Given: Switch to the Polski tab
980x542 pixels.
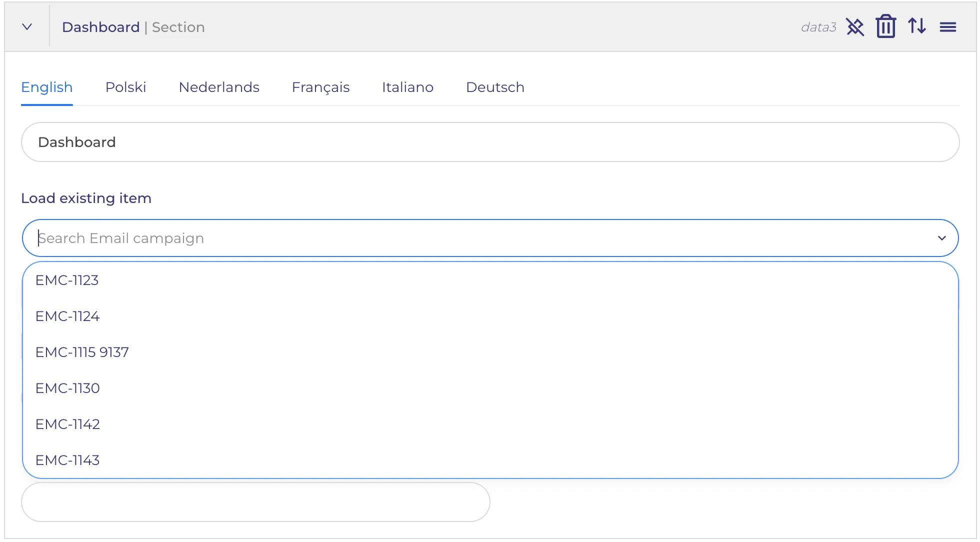Looking at the screenshot, I should tap(125, 87).
